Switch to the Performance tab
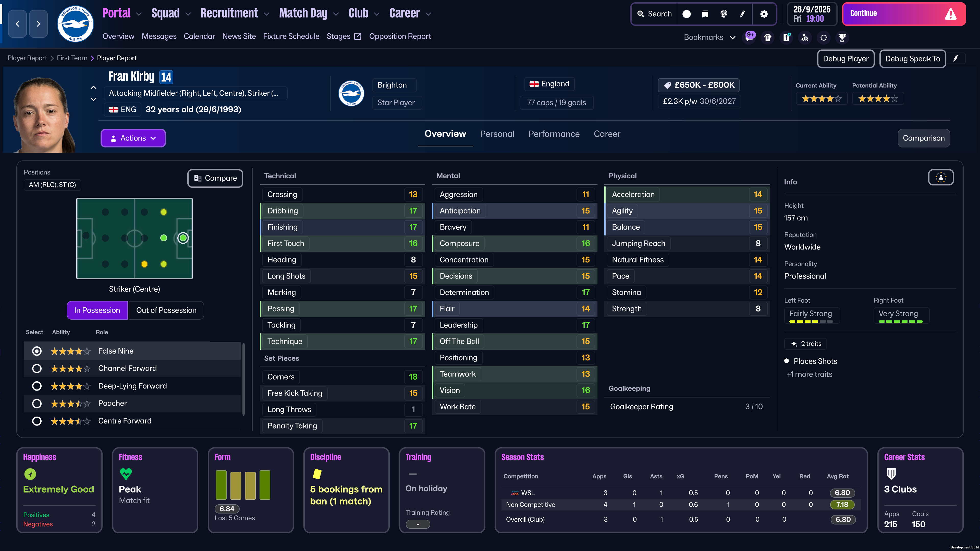Viewport: 980px width, 551px height. (554, 134)
